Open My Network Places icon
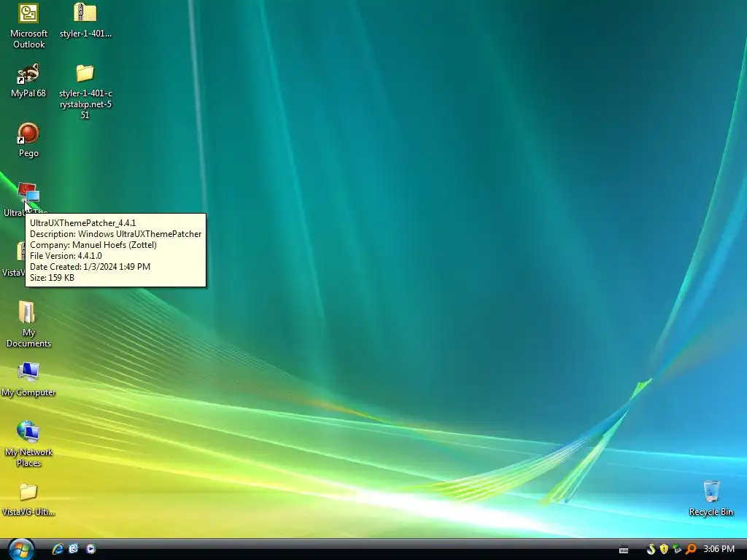This screenshot has width=747, height=560. tap(28, 432)
